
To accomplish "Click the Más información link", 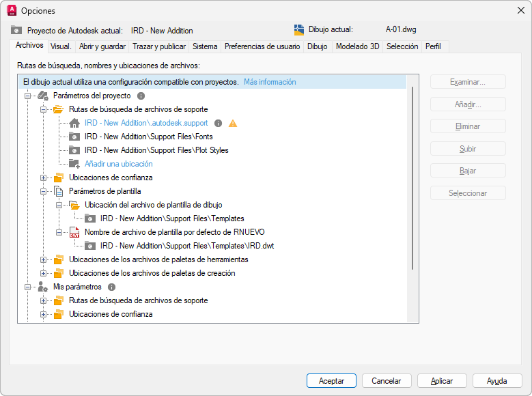I will coord(270,82).
